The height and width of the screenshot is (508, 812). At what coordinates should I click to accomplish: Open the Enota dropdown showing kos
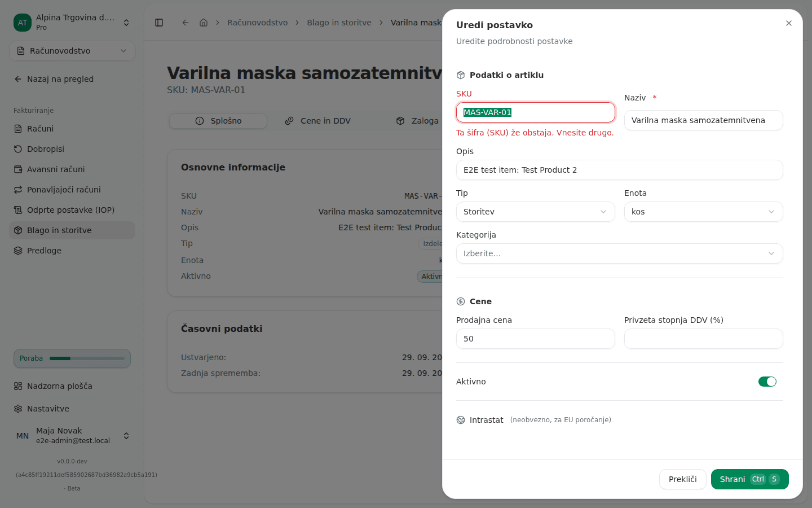pyautogui.click(x=704, y=212)
